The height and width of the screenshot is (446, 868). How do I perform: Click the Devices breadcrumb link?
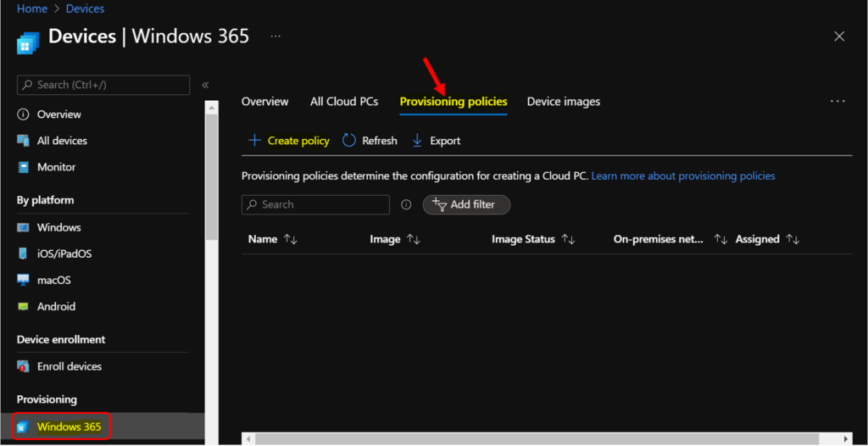coord(86,8)
